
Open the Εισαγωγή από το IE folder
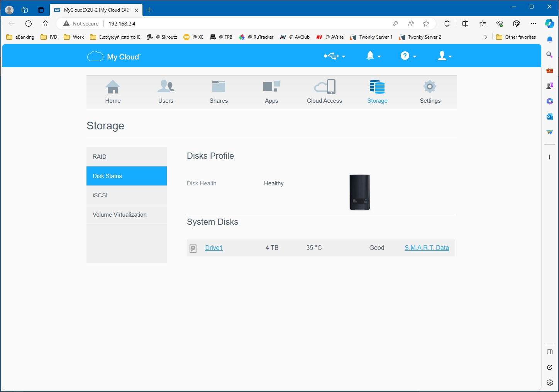pos(115,37)
